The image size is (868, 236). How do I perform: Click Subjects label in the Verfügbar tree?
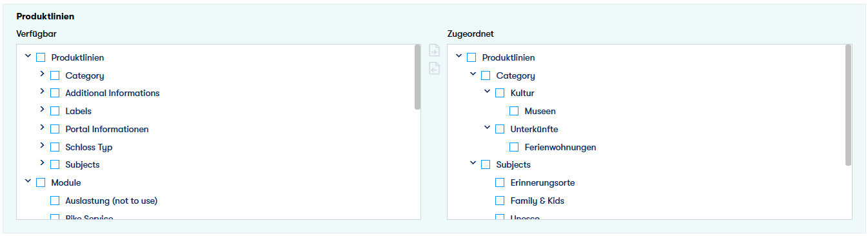pyautogui.click(x=83, y=165)
